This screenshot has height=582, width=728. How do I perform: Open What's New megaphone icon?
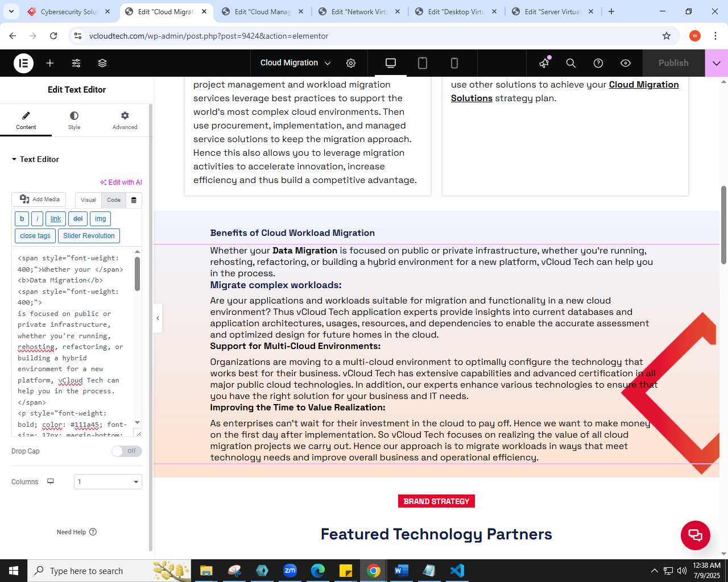coord(544,63)
